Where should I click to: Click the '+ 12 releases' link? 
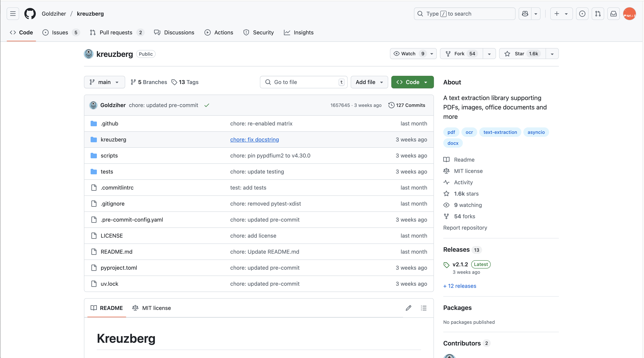[x=459, y=286]
